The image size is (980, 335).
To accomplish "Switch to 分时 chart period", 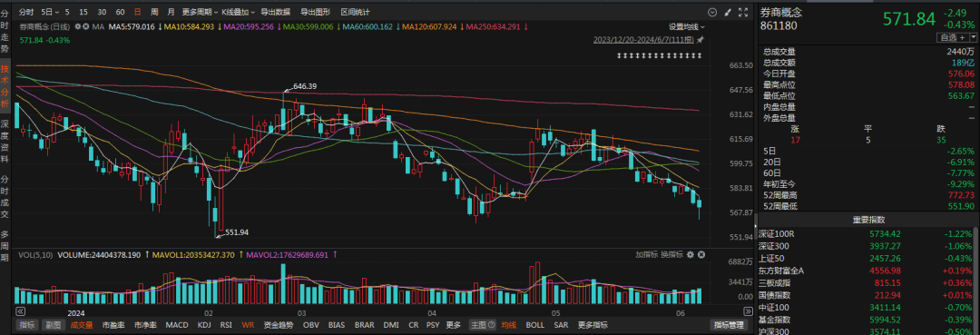I will click(26, 12).
